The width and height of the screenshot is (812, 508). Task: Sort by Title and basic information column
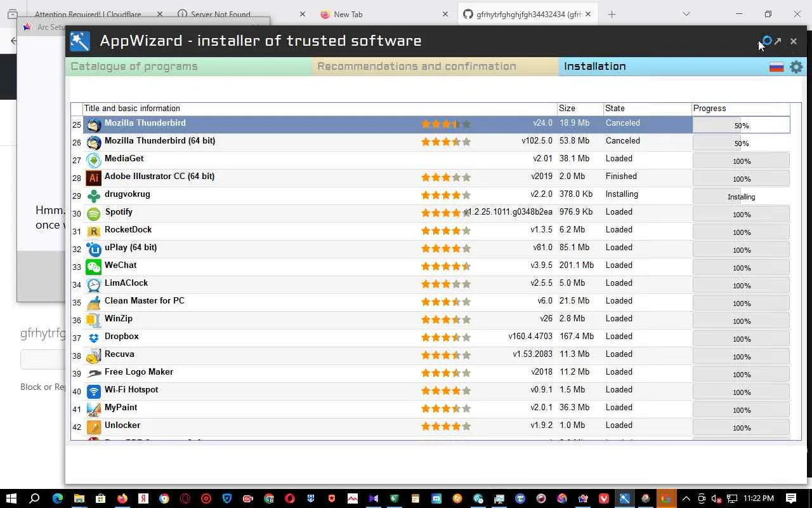[320, 109]
